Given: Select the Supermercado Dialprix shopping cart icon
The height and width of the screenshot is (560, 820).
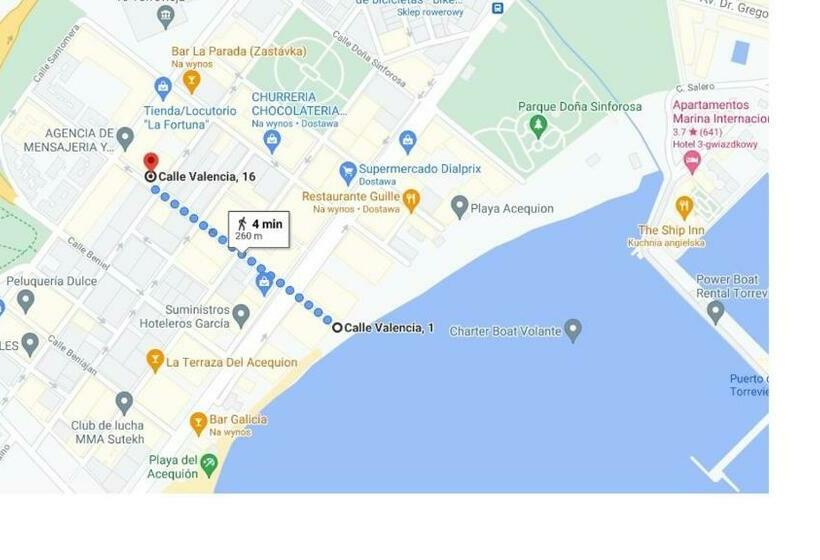Looking at the screenshot, I should (348, 173).
